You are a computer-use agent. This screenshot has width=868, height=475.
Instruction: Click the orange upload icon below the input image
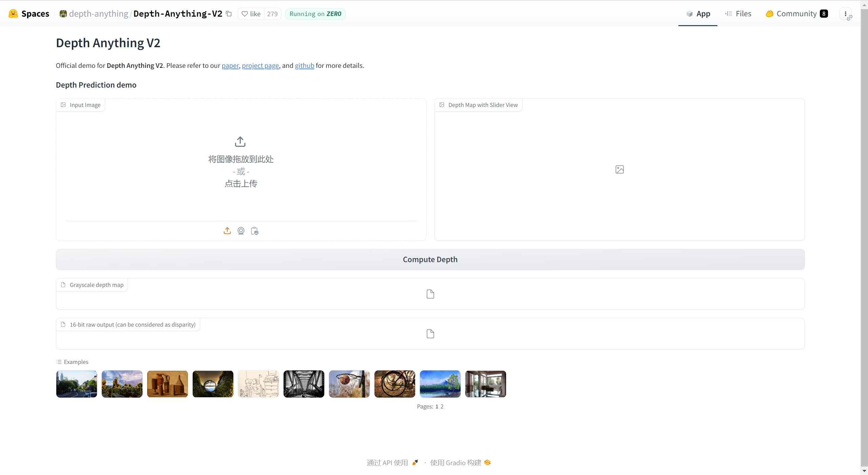pos(227,231)
